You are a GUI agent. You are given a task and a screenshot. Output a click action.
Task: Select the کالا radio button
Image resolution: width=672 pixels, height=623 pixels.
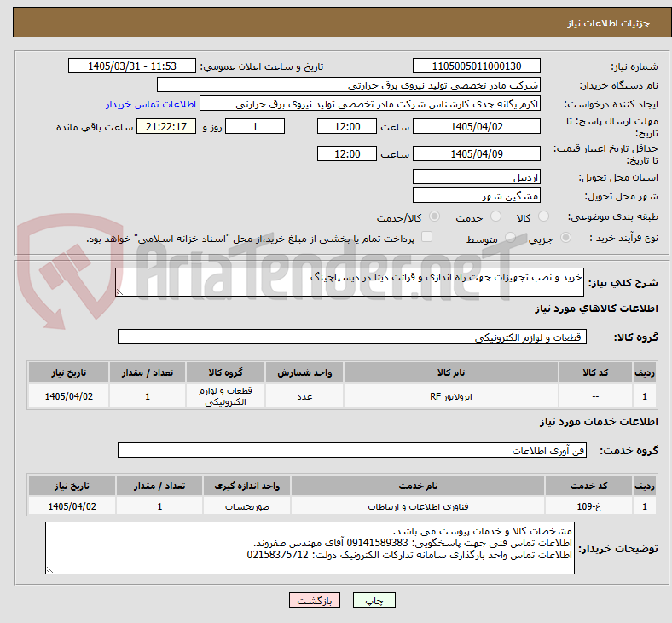[543, 216]
